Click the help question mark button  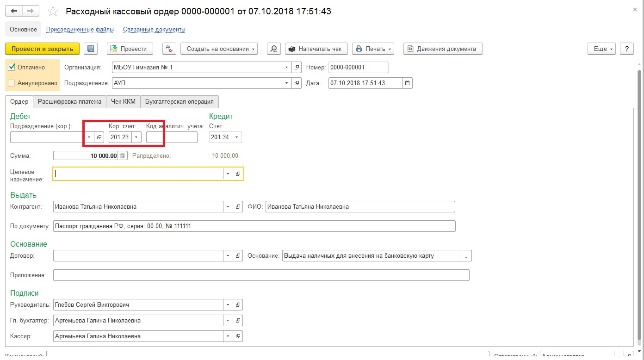(626, 49)
